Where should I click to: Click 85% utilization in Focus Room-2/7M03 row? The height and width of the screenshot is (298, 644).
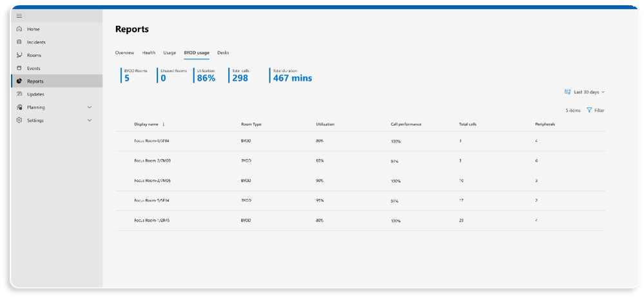pos(320,161)
